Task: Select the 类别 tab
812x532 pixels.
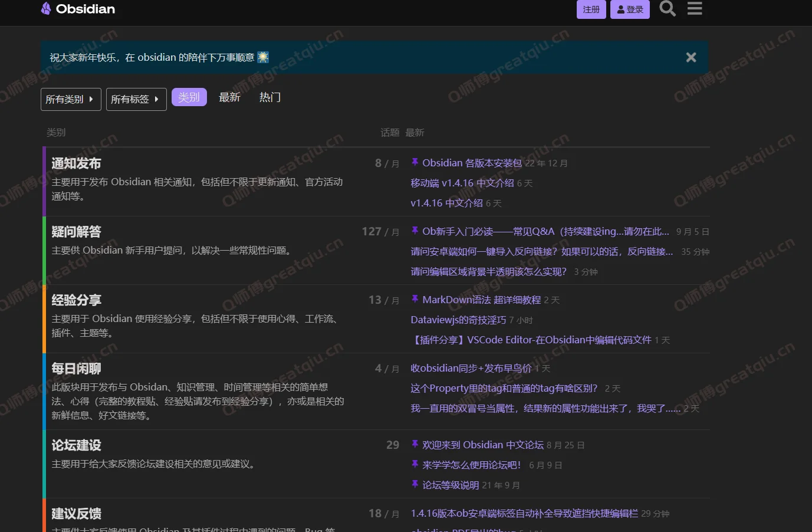Action: pyautogui.click(x=189, y=97)
